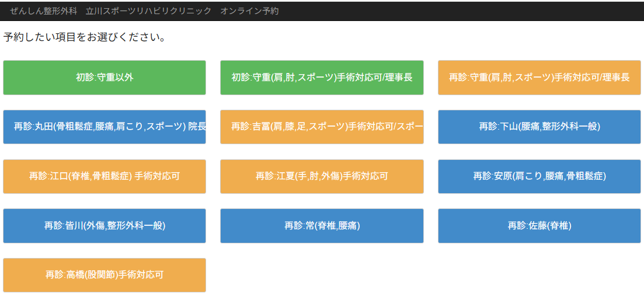The height and width of the screenshot is (300, 644).
Task: Select 再診:江夏(手,肘,外傷) button
Action: click(x=322, y=176)
